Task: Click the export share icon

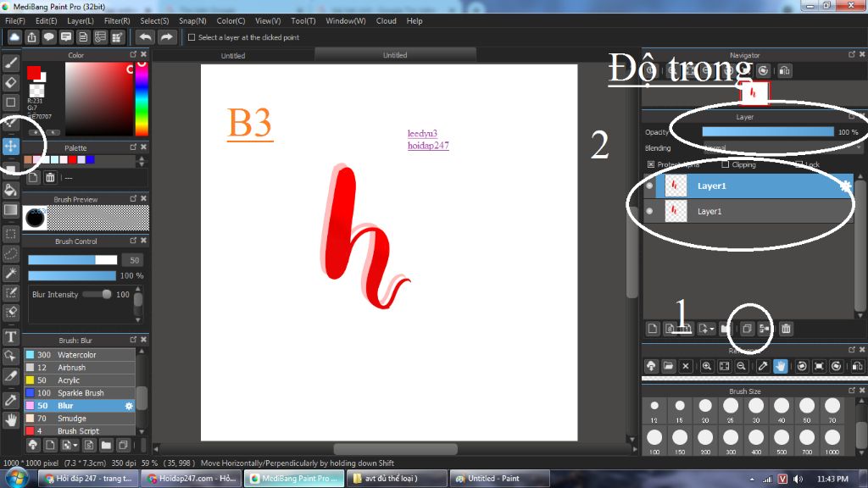Action: point(31,37)
